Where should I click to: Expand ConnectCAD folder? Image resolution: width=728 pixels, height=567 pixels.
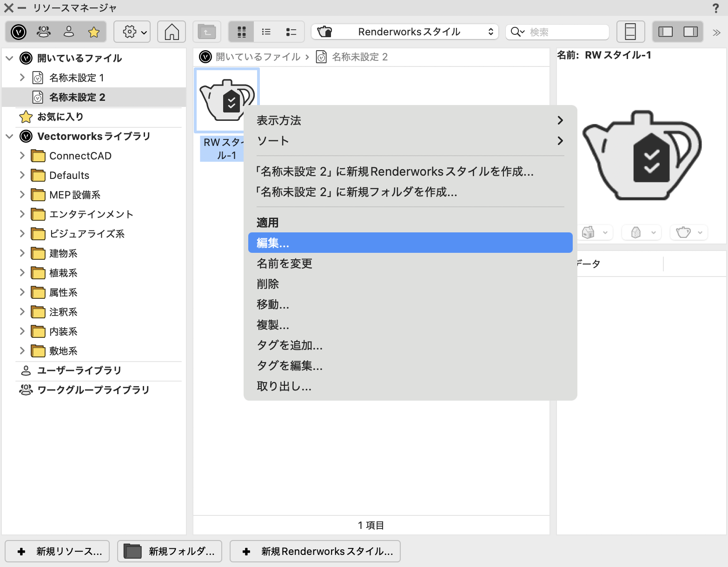(22, 155)
